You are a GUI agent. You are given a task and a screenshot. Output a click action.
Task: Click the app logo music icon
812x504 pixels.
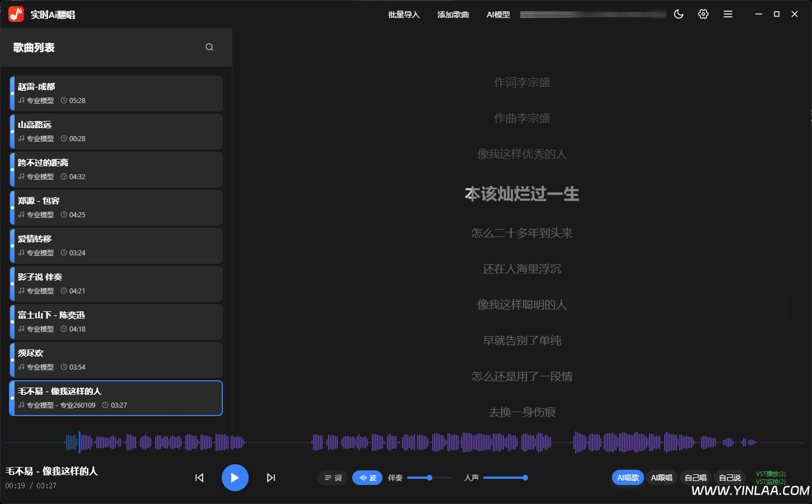click(x=15, y=13)
